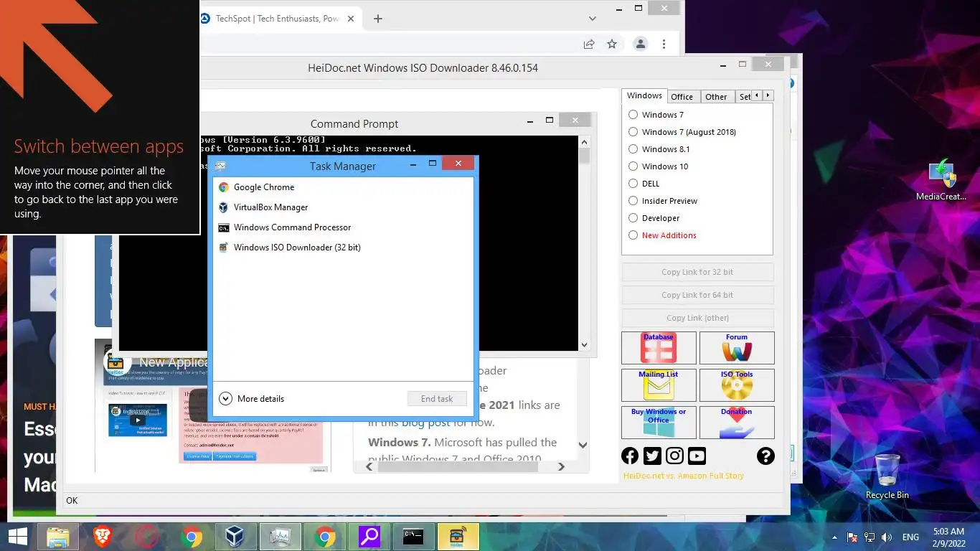This screenshot has width=980, height=551.
Task: Click the network tray icon
Action: 870,537
